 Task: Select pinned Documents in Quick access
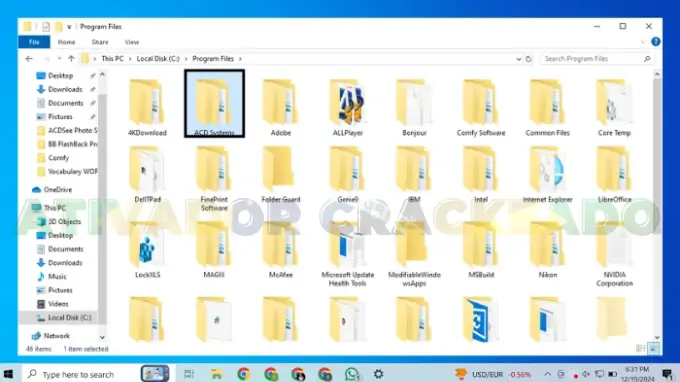(x=65, y=103)
